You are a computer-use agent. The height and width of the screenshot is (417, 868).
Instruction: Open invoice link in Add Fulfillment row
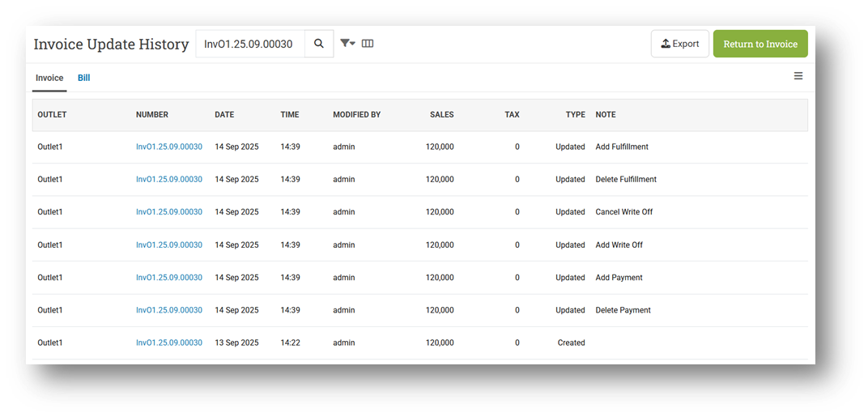point(169,147)
